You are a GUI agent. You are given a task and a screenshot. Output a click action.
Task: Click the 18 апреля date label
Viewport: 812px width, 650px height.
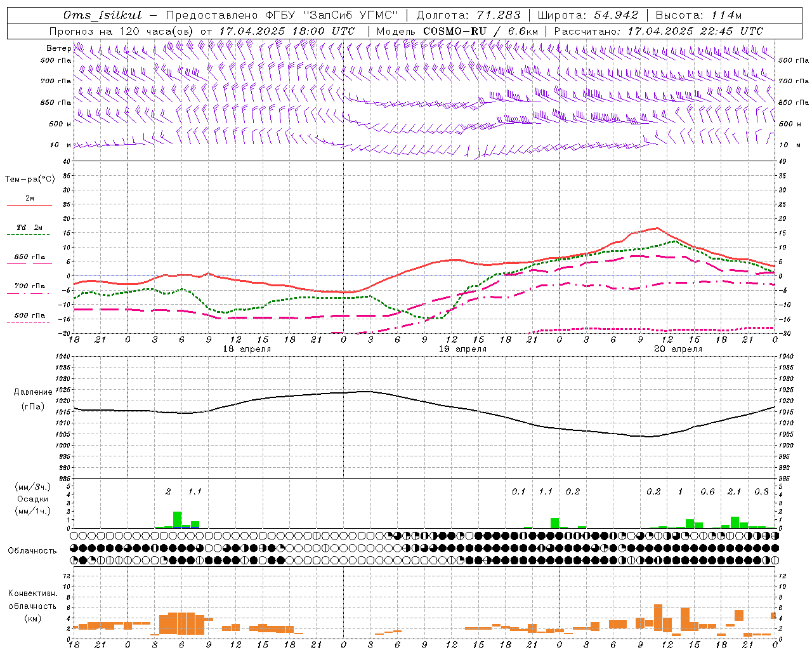point(247,349)
